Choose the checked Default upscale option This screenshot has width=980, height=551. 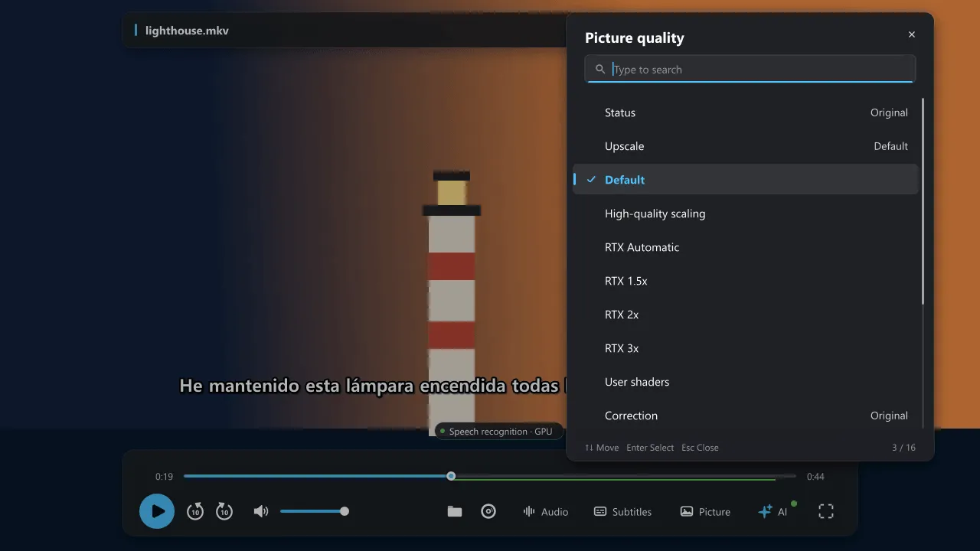point(746,180)
